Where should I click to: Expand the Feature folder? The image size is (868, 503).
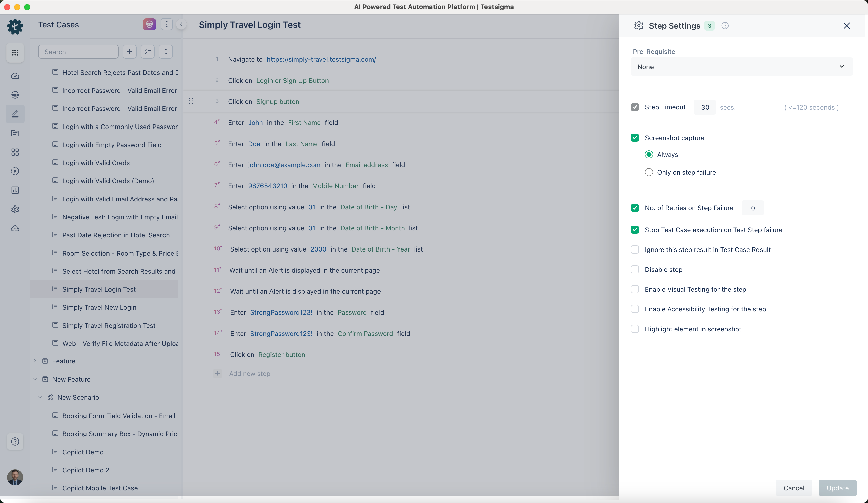35,361
